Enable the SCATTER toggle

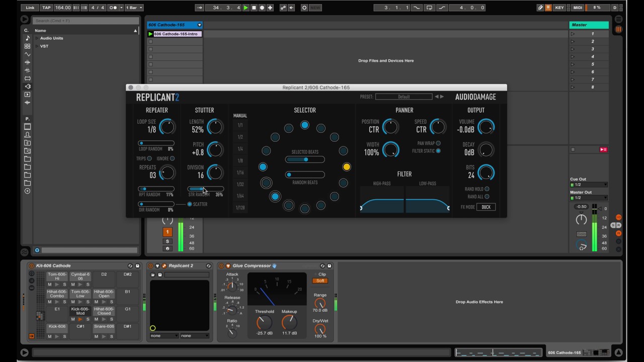[x=190, y=204]
